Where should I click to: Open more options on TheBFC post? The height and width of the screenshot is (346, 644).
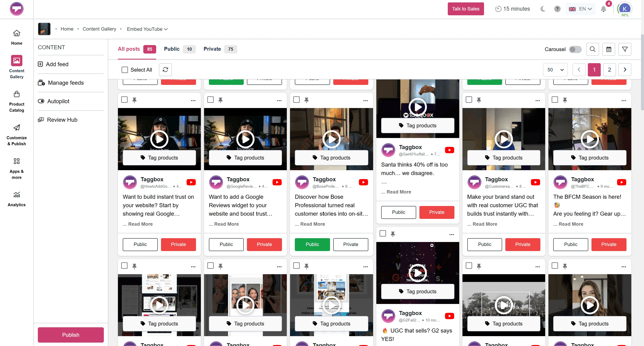coord(624,100)
